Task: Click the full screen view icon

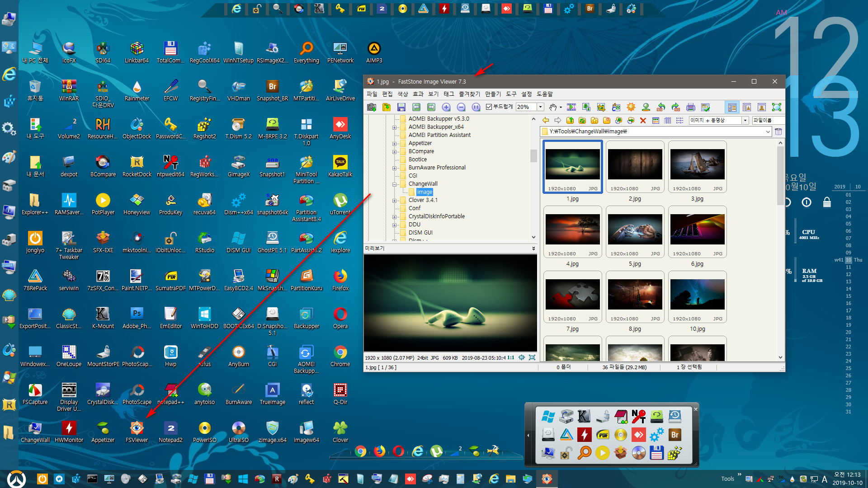Action: point(777,107)
